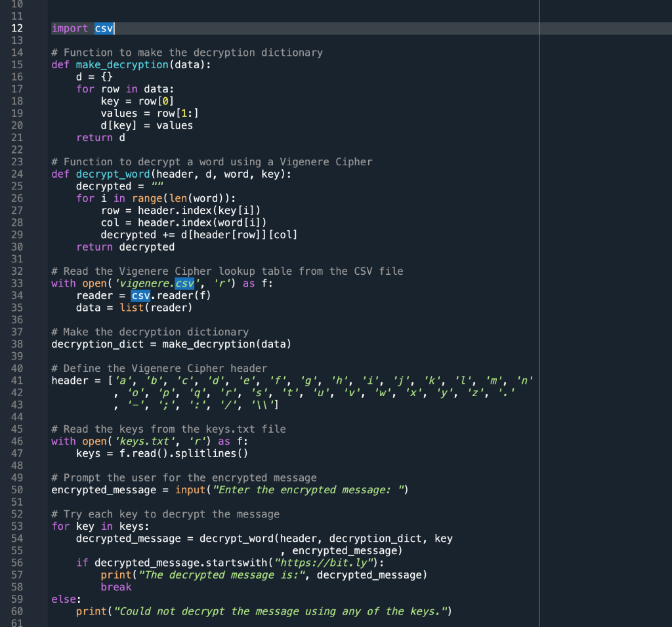Viewport: 672px width, 627px height.
Task: Click the return d statement on line 21
Action: click(x=101, y=137)
